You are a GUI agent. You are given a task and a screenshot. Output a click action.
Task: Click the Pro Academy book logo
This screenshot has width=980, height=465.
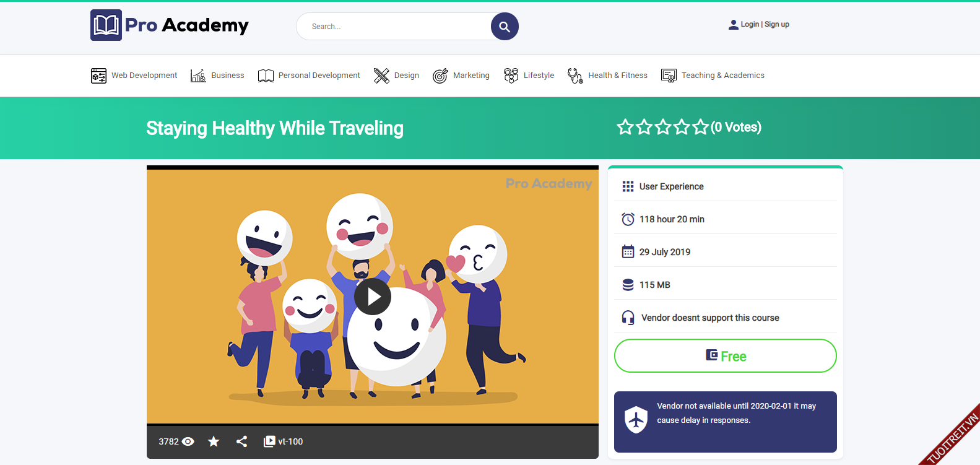(x=106, y=25)
